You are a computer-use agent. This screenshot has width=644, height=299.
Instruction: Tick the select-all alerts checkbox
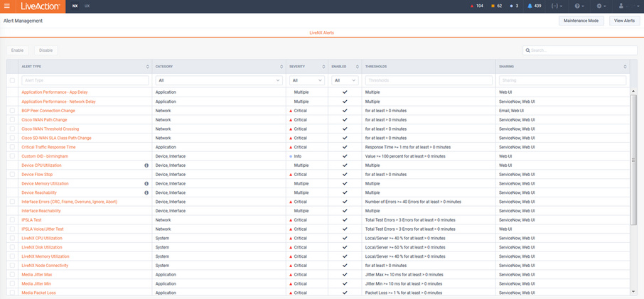pyautogui.click(x=12, y=80)
